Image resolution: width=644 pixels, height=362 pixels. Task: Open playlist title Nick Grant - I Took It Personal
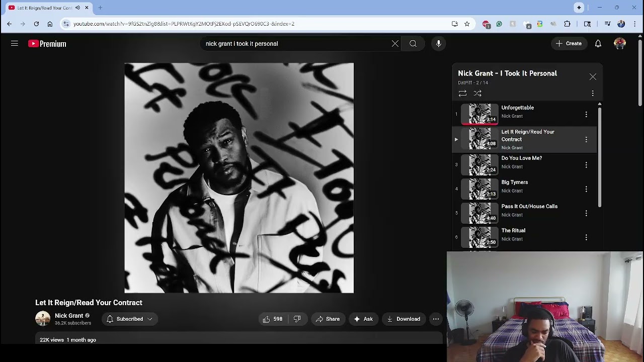coord(507,73)
